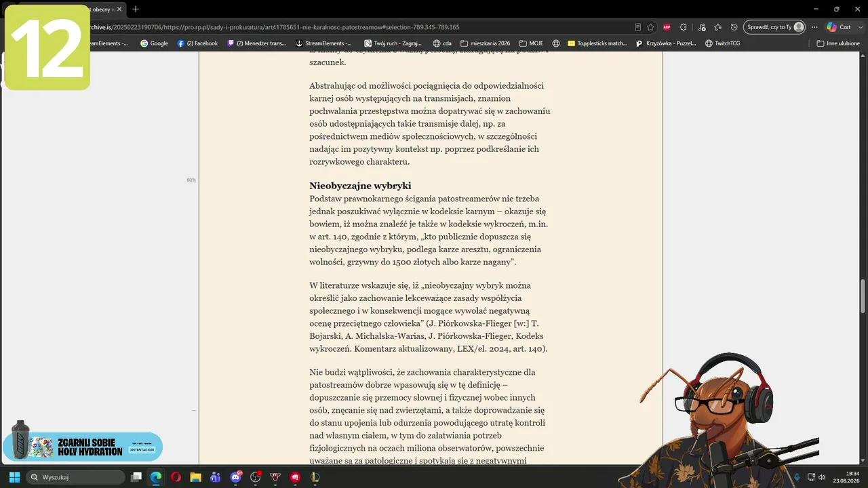Image resolution: width=868 pixels, height=488 pixels.
Task: Open the clock and date 19:34
Action: pos(847,477)
